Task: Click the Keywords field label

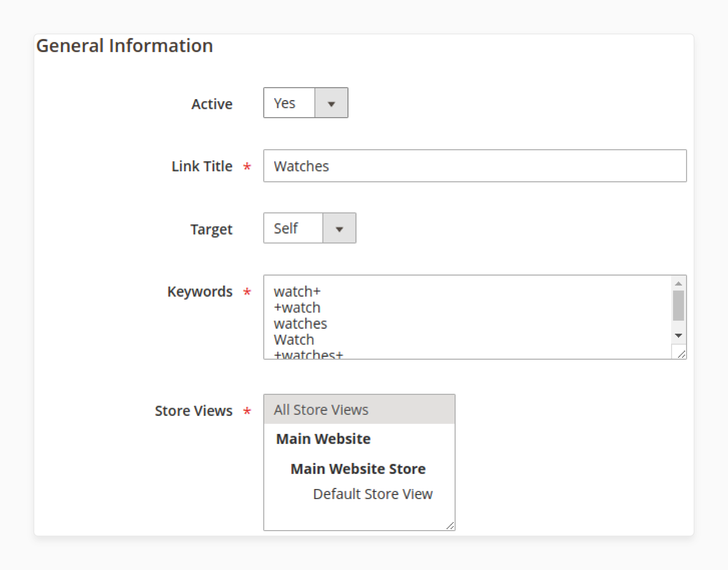Action: (x=200, y=291)
